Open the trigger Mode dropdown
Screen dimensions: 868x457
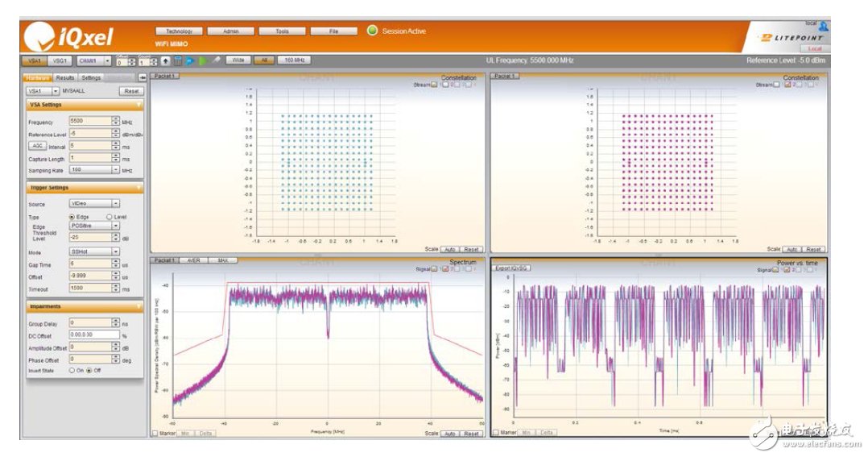click(x=116, y=252)
